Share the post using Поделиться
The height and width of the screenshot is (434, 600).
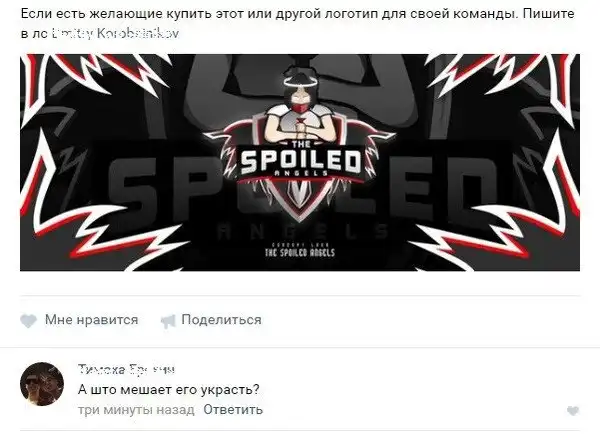tap(221, 320)
